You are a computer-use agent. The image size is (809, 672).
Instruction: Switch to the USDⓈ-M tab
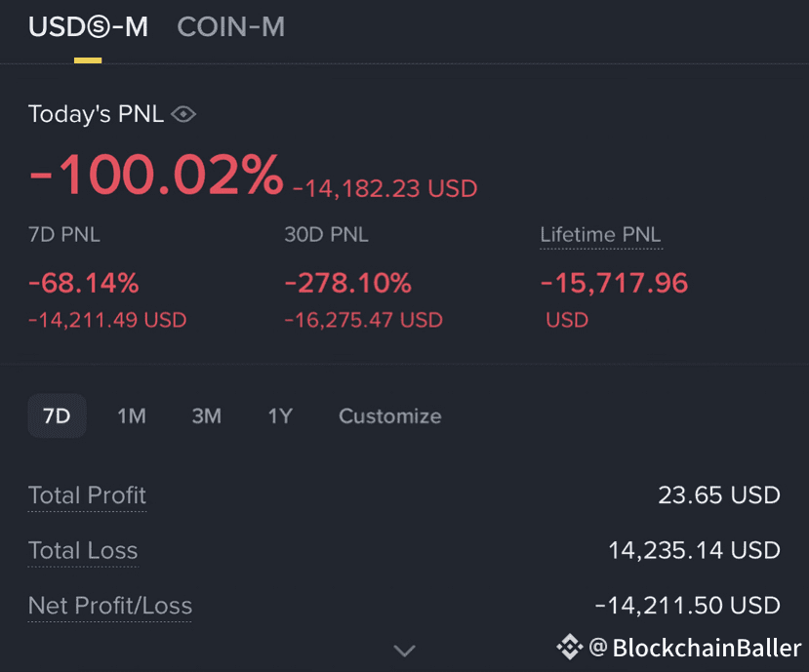tap(88, 27)
